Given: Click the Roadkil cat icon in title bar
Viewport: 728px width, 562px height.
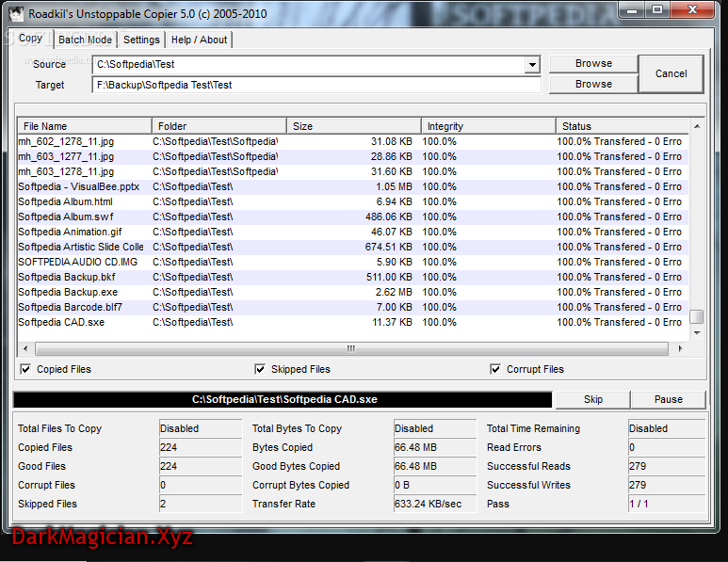Looking at the screenshot, I should (16, 14).
